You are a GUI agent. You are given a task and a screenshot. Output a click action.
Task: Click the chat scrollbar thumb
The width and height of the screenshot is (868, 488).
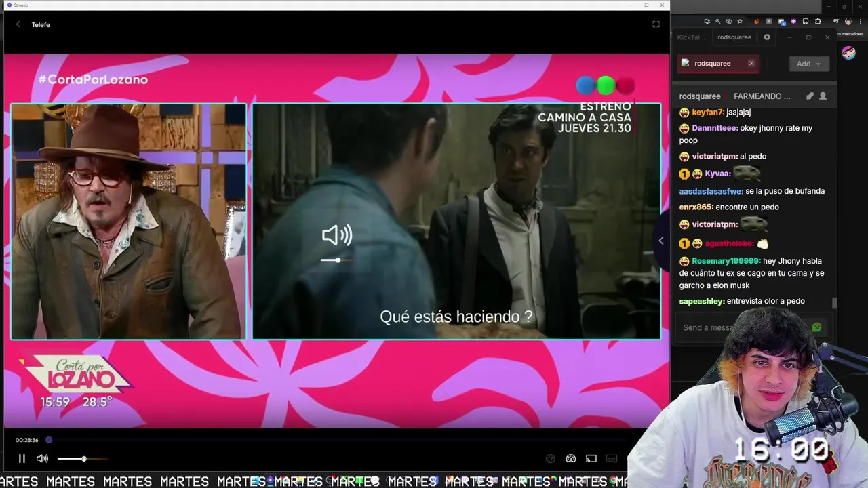[835, 304]
